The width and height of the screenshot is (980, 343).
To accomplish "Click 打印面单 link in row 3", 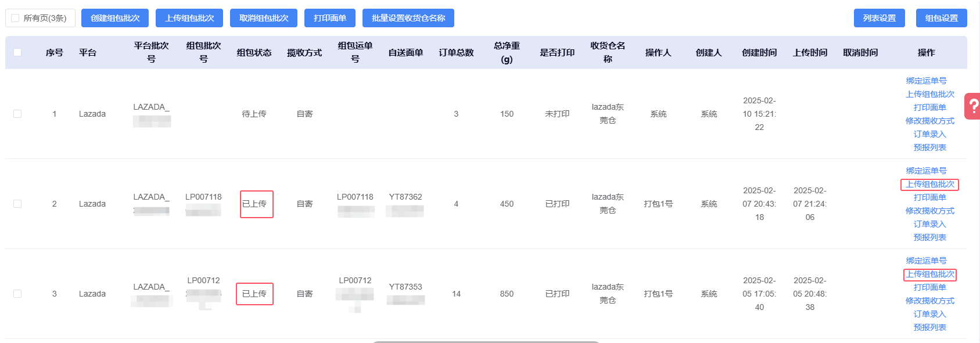I will (x=929, y=287).
